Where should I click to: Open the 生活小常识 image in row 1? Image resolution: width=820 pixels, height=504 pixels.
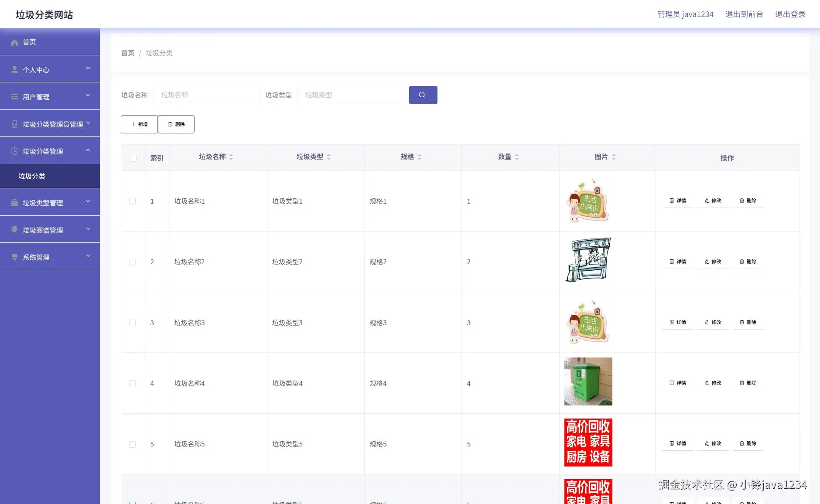point(588,200)
